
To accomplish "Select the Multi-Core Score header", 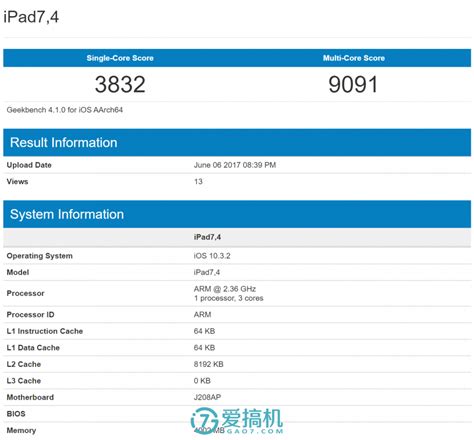I will (354, 58).
